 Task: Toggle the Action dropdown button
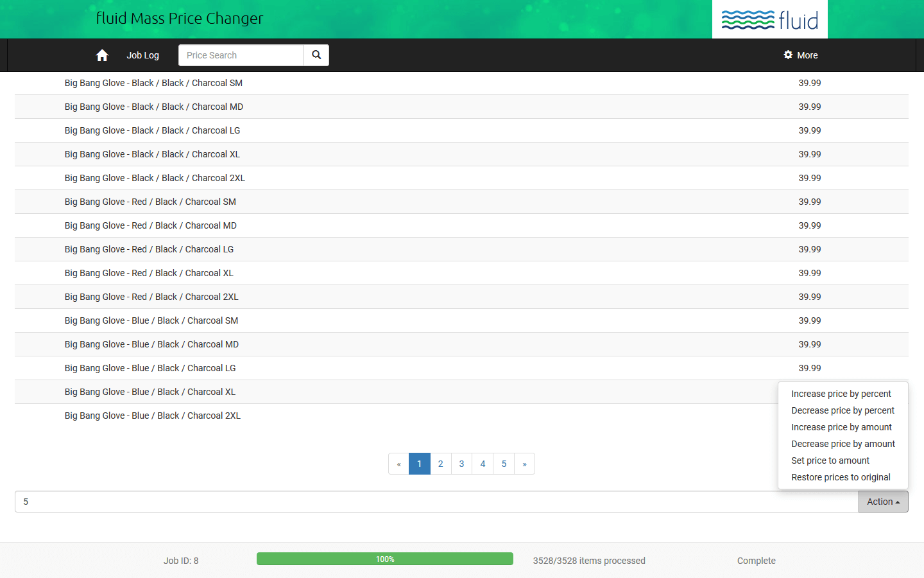883,502
